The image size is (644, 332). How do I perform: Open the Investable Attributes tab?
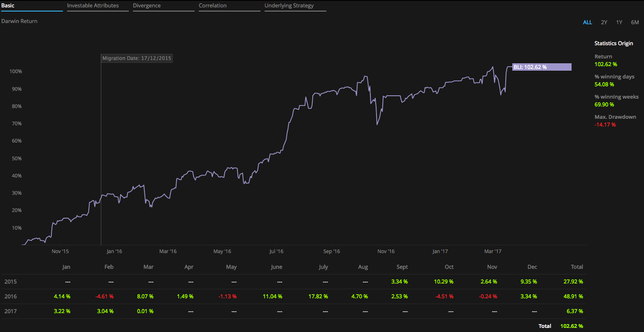coord(93,6)
